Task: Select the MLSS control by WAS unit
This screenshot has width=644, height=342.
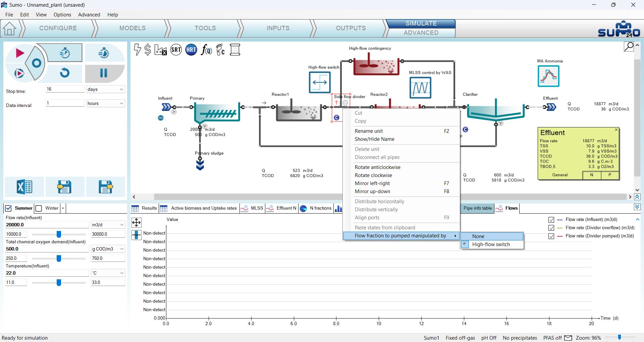Action: (x=420, y=88)
